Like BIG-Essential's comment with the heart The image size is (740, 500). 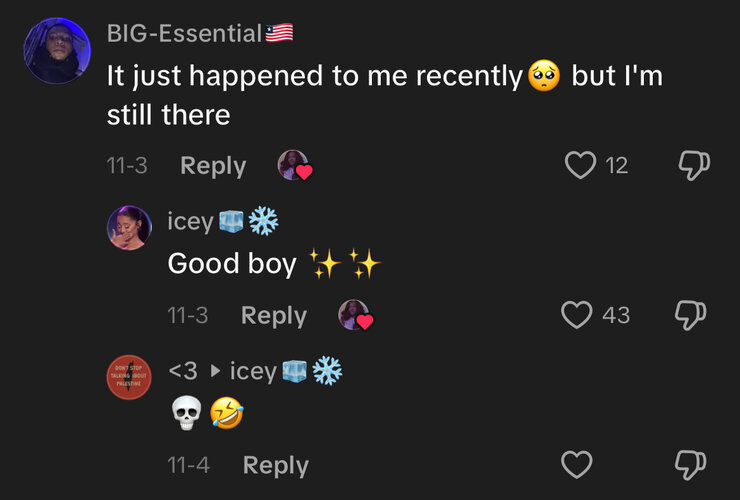point(580,165)
